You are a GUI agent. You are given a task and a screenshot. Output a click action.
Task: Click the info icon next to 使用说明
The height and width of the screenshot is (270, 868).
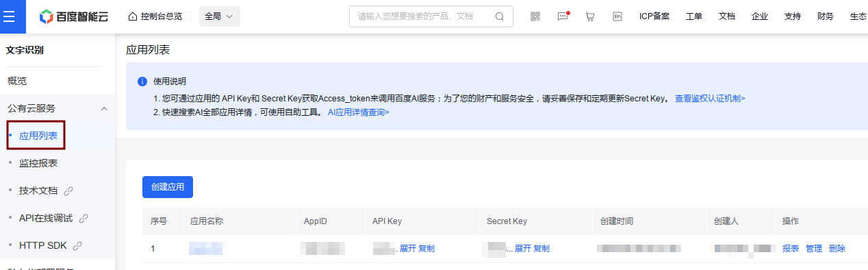142,82
